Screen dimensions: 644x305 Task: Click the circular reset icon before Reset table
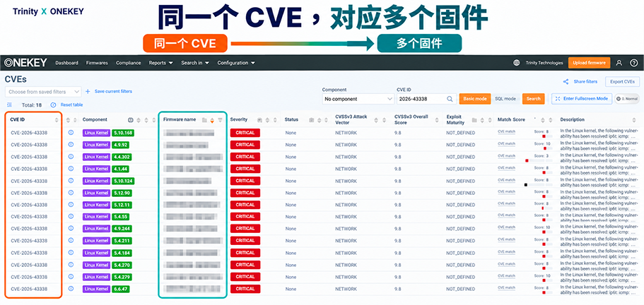[x=53, y=105]
